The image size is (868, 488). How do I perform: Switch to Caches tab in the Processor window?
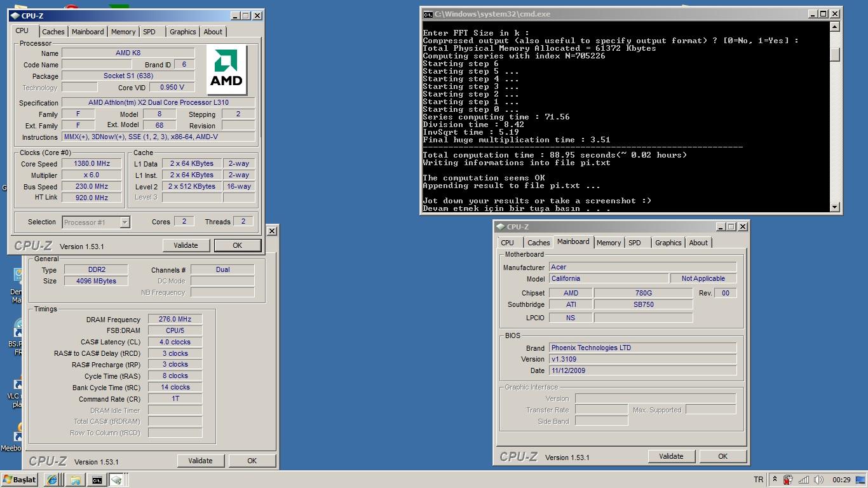click(53, 32)
